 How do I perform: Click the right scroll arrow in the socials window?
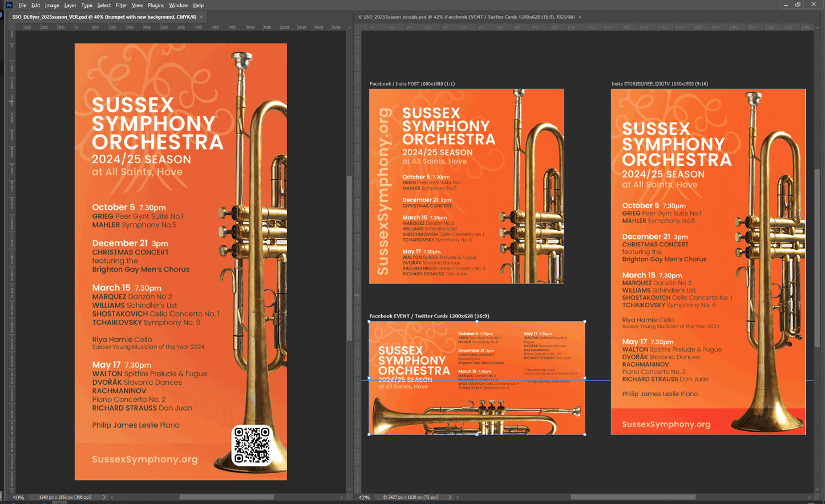tap(809, 497)
